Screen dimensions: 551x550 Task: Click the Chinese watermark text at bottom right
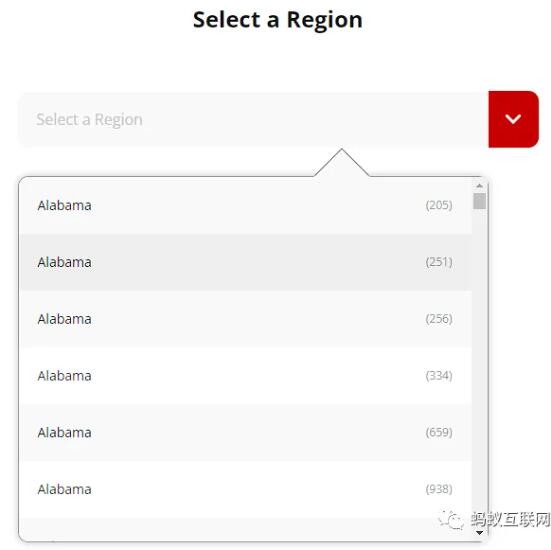point(510,520)
